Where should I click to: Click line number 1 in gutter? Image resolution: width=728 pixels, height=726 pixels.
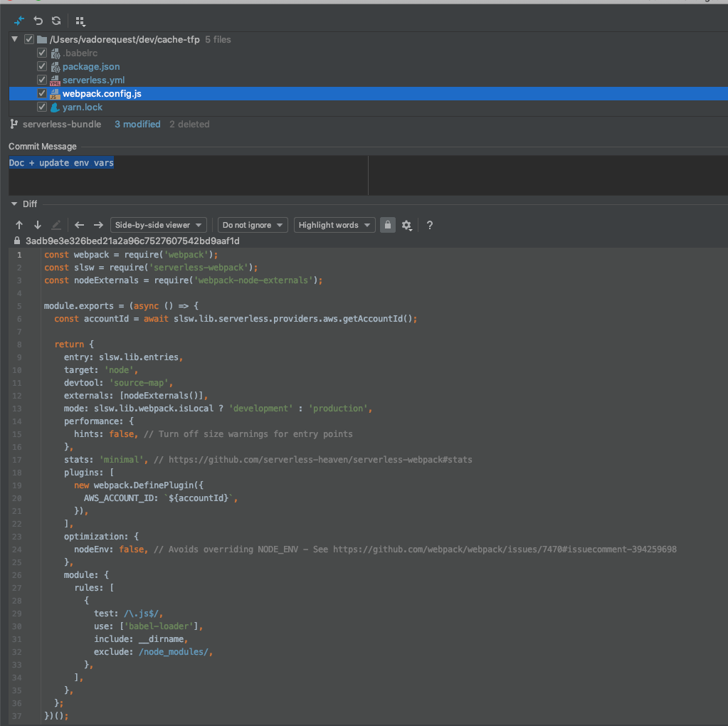click(19, 255)
